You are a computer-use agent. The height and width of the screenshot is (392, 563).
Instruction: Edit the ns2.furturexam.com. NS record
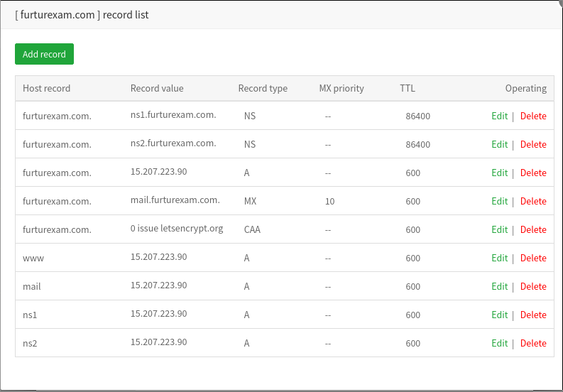499,144
